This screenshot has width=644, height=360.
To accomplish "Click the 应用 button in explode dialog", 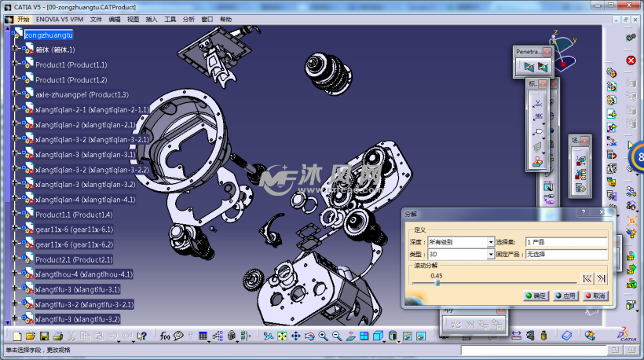I will pyautogui.click(x=565, y=296).
